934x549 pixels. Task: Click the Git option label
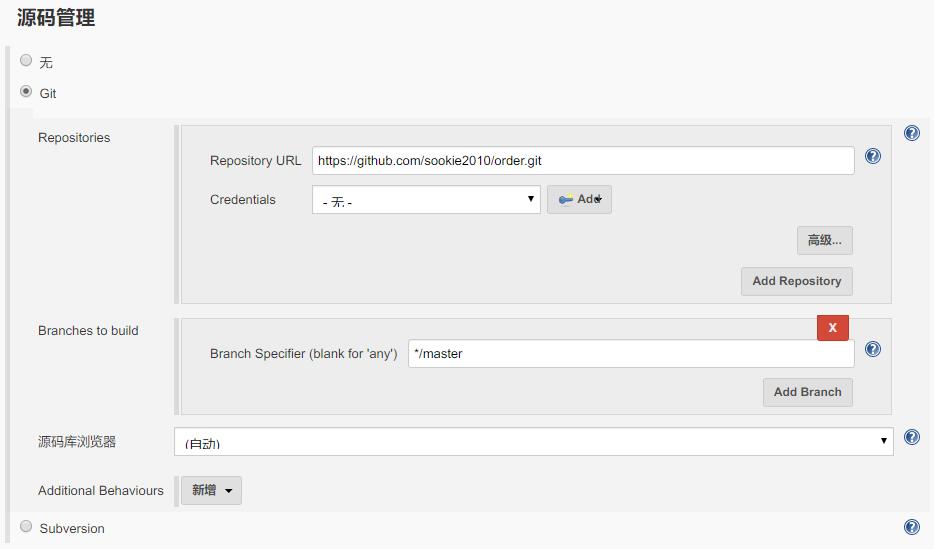pyautogui.click(x=48, y=93)
